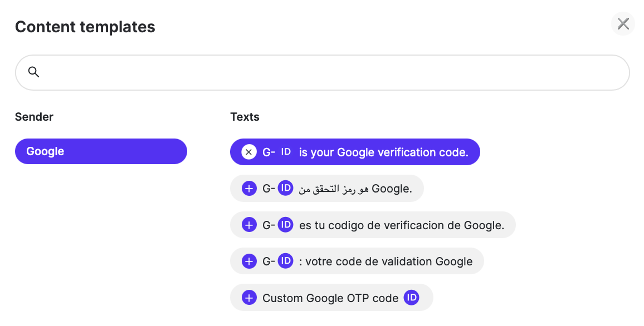644x326 pixels.
Task: Choose the Arabic Google template text
Action: [x=355, y=189]
